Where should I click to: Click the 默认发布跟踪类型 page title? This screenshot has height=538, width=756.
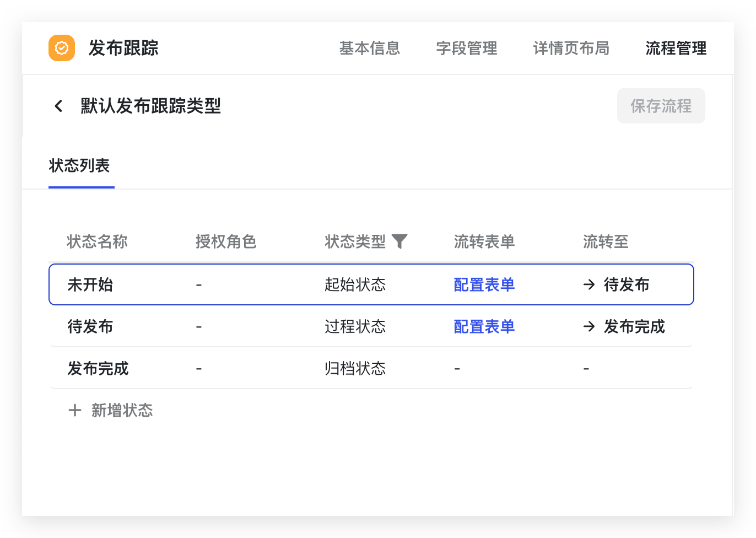point(150,106)
